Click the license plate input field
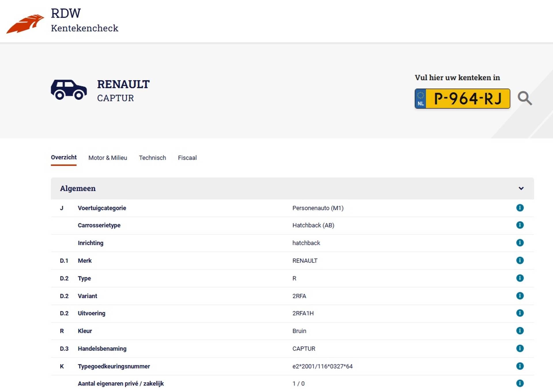Viewport: 553px width, 392px height. (x=467, y=99)
